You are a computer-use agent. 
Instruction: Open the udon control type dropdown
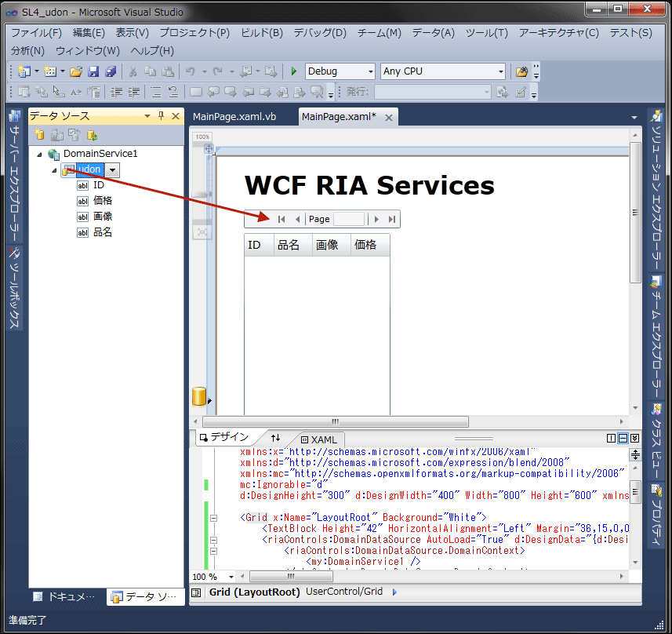pyautogui.click(x=112, y=169)
